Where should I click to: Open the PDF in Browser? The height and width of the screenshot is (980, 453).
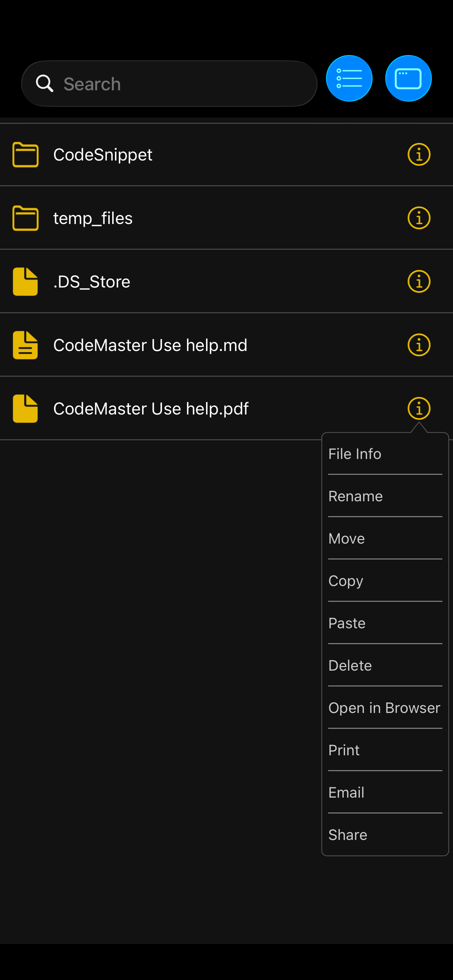tap(384, 707)
